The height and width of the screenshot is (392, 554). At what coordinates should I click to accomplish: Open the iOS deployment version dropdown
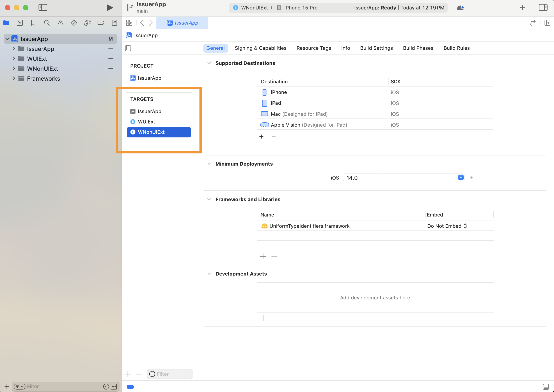click(460, 178)
